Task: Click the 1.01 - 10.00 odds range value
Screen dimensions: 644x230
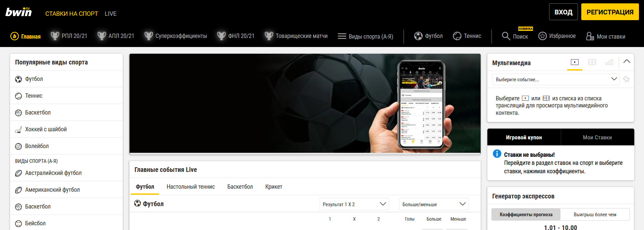Action: (x=560, y=228)
